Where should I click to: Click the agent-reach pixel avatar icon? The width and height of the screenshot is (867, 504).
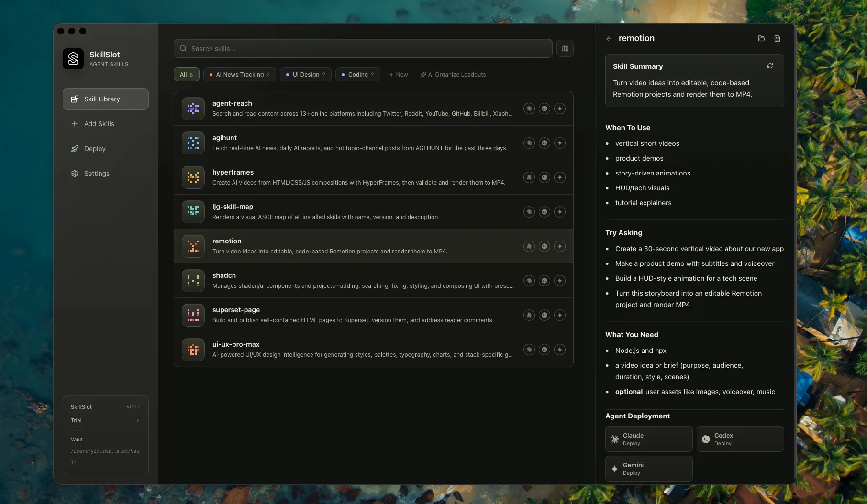[193, 109]
